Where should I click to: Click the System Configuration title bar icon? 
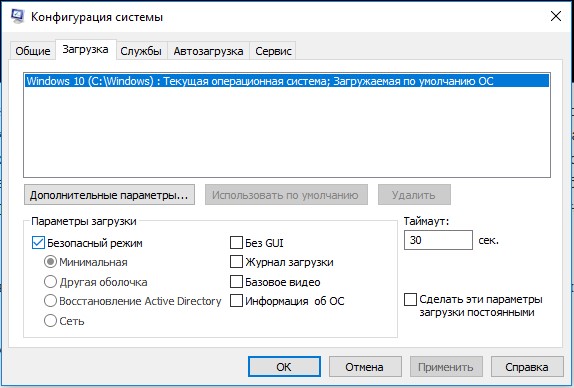(x=17, y=16)
